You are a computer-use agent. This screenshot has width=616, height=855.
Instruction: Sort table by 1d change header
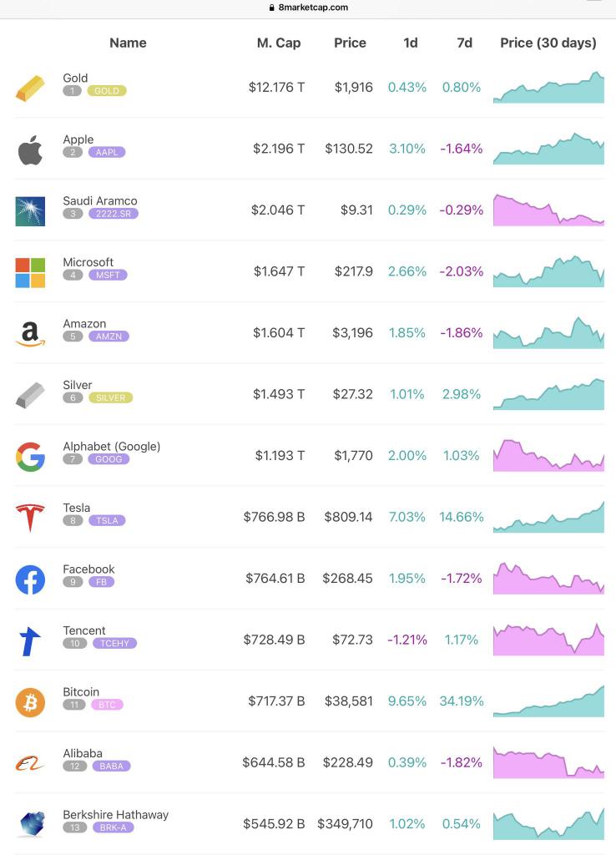click(x=411, y=43)
